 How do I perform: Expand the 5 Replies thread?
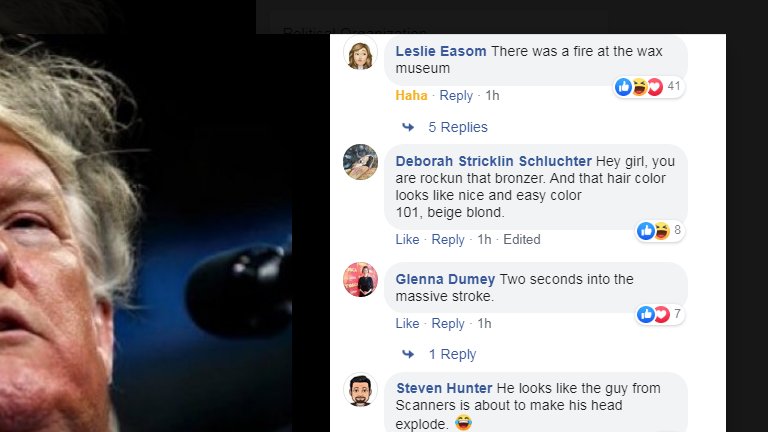[x=458, y=127]
